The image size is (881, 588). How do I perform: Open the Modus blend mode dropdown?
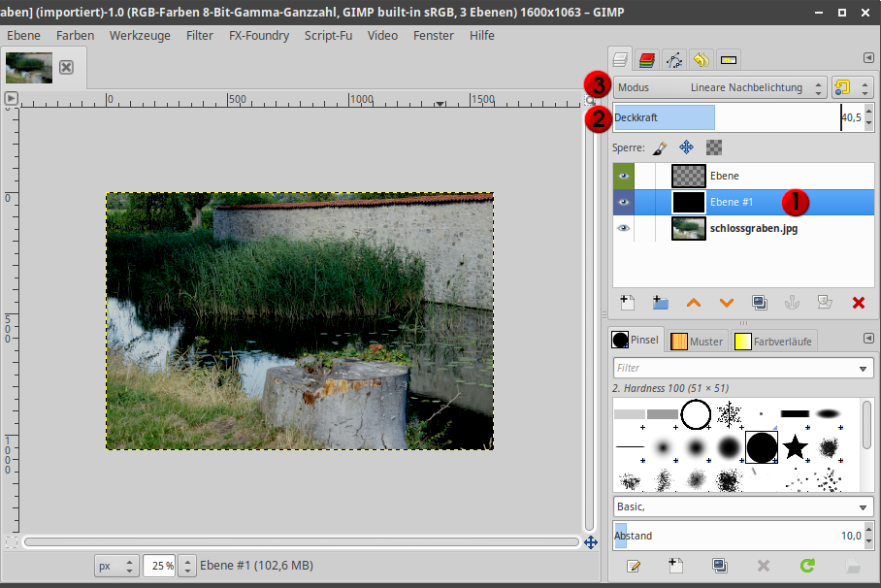(x=721, y=87)
